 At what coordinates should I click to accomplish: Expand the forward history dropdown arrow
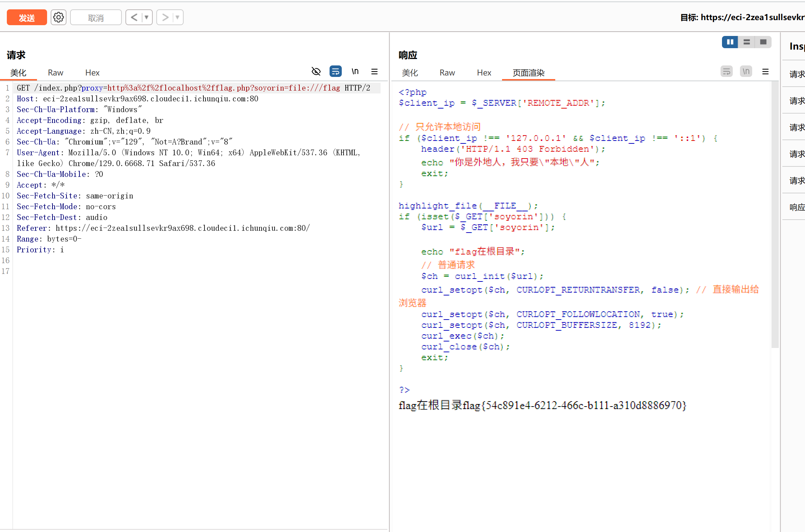click(x=178, y=17)
